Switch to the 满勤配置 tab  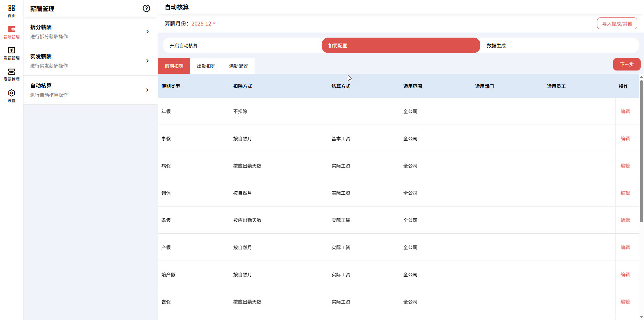(238, 66)
